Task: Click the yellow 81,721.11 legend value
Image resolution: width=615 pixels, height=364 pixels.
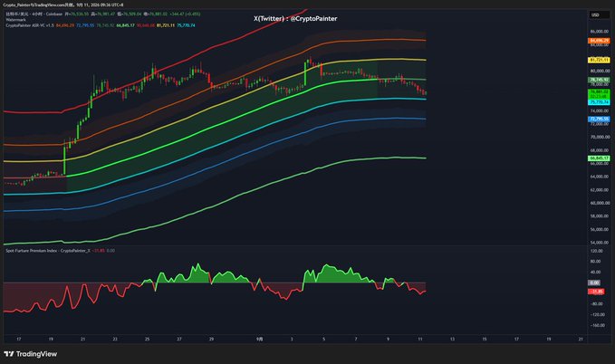Action: 166,25
